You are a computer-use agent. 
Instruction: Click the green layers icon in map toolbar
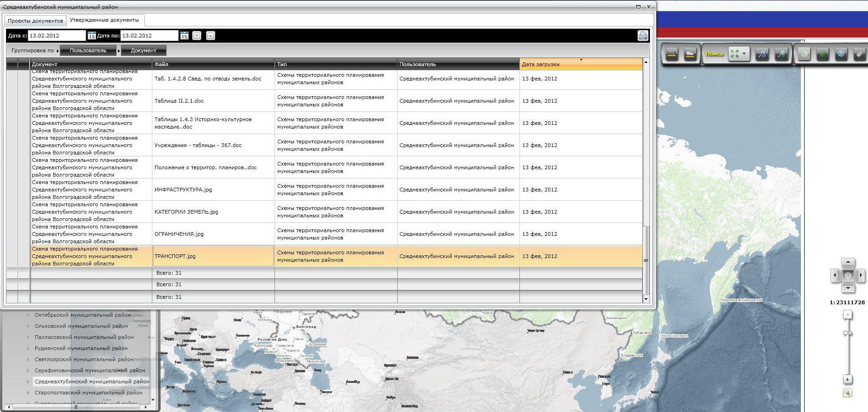(823, 54)
